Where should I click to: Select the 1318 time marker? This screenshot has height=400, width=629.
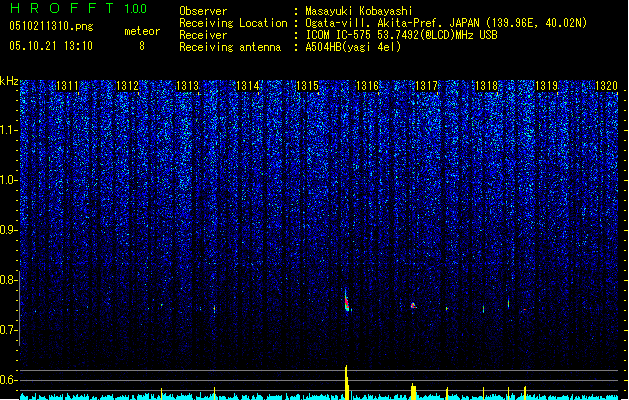pos(486,86)
